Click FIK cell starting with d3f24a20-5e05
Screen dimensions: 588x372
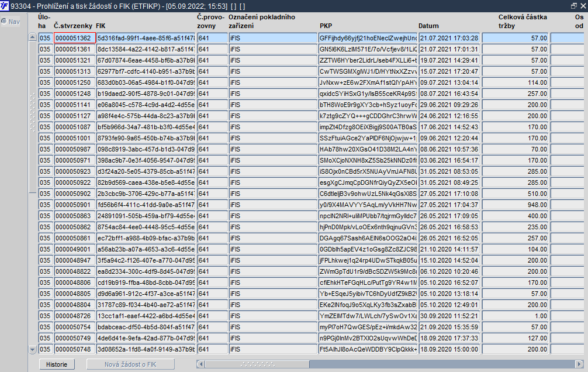(146, 171)
